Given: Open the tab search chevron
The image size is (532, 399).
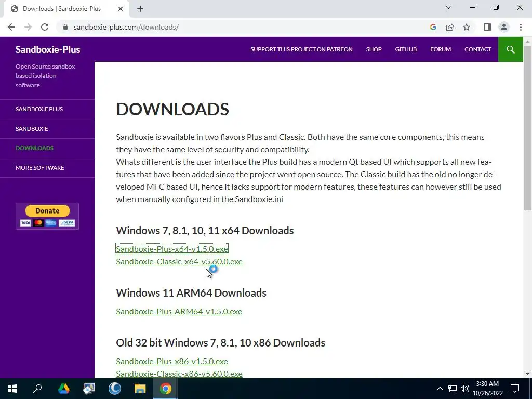Looking at the screenshot, I should pyautogui.click(x=448, y=7).
